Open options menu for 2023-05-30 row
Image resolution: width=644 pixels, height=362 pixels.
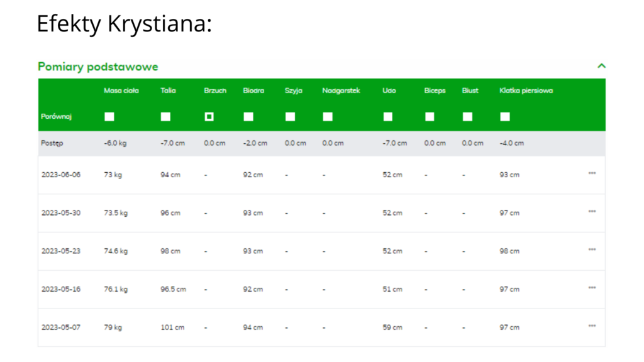(592, 212)
